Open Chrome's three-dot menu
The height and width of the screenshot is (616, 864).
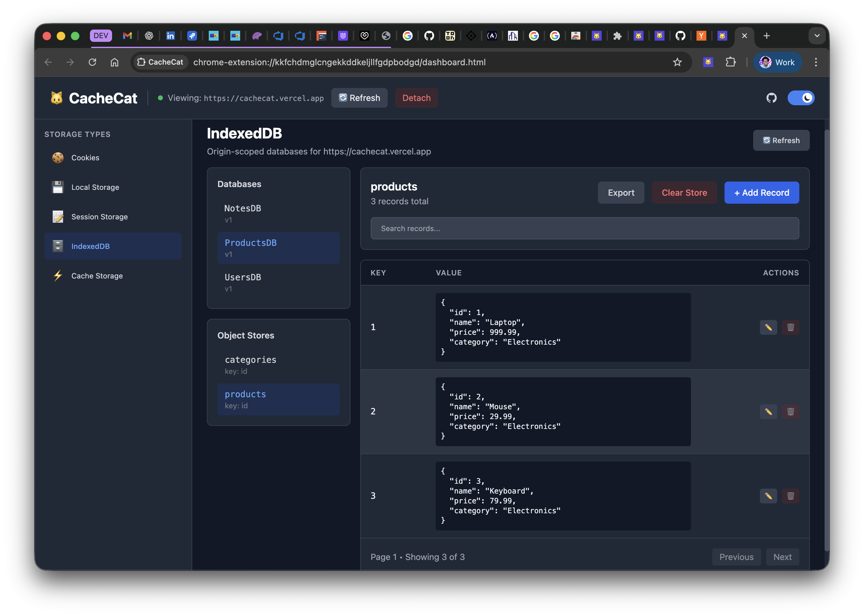tap(816, 62)
